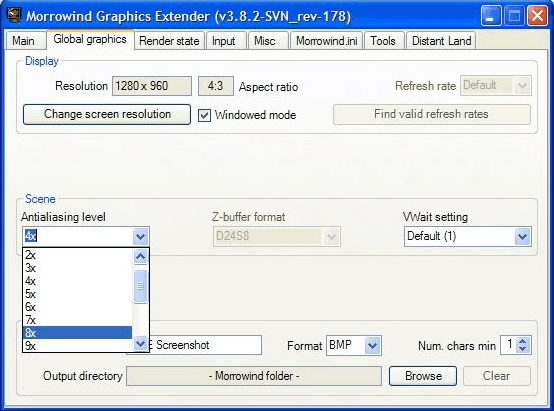
Task: Minimize the Morrowind Graphics Extender window
Action: click(x=491, y=16)
